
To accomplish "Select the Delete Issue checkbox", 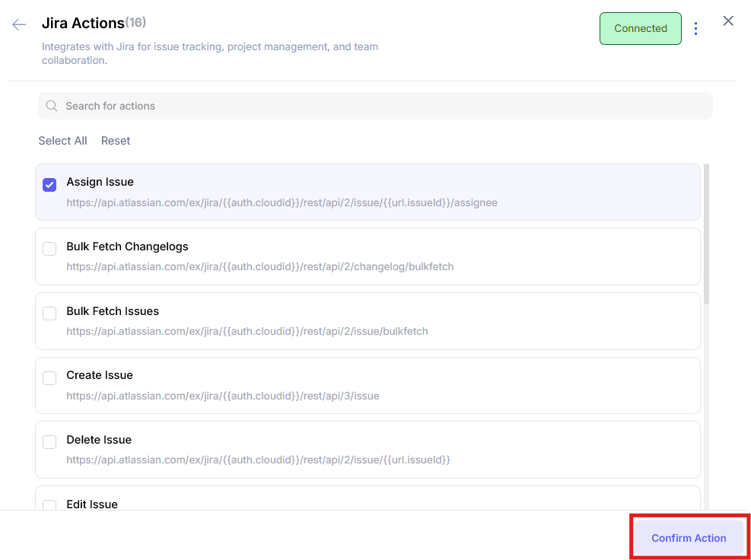I will 49,442.
